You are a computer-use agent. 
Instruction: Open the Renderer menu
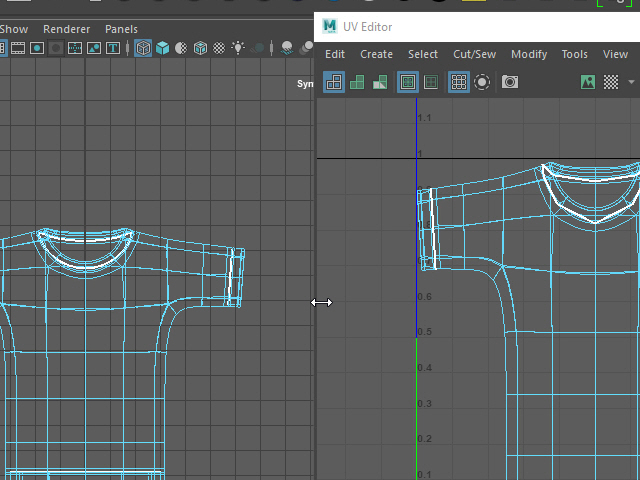click(x=66, y=29)
